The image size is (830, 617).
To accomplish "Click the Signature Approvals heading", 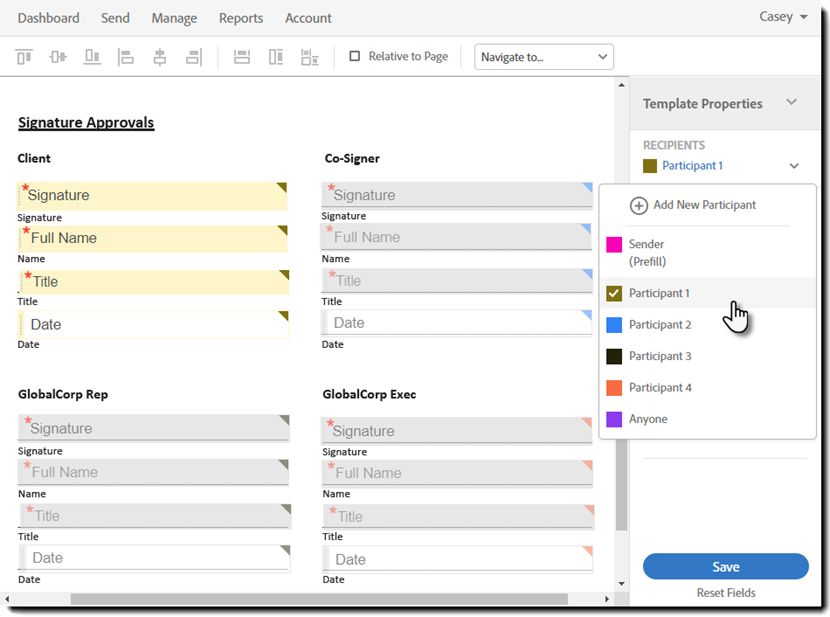I will [x=86, y=123].
